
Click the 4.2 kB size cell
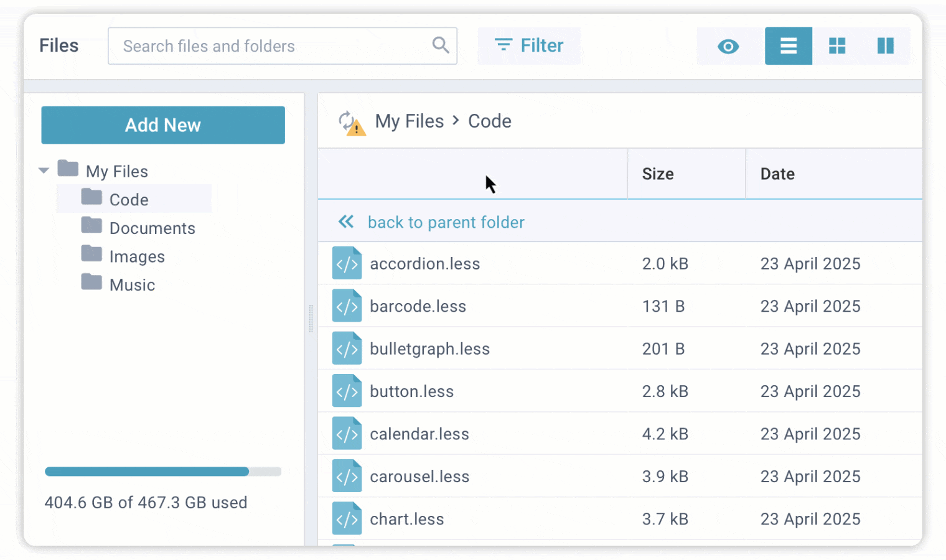665,434
